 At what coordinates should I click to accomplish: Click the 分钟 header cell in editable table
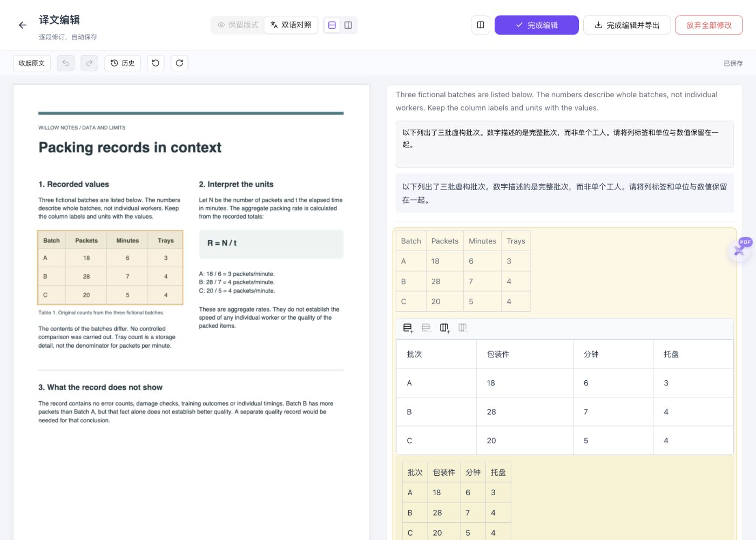point(613,354)
